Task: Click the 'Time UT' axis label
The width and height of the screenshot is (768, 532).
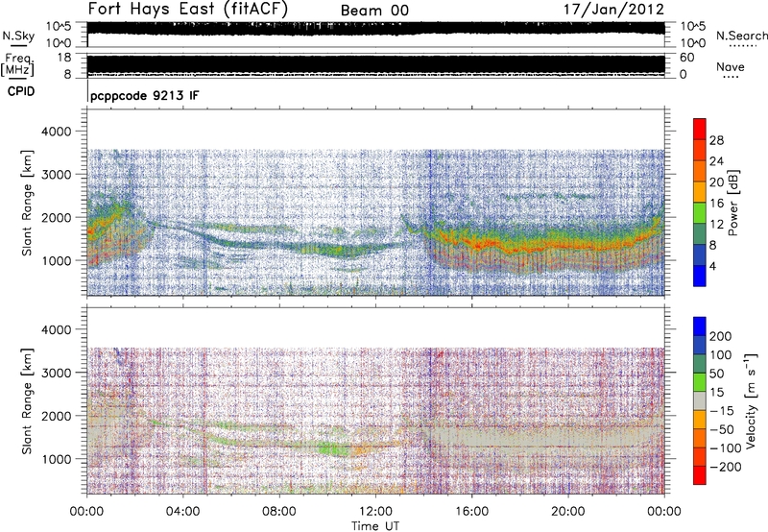Action: (375, 525)
